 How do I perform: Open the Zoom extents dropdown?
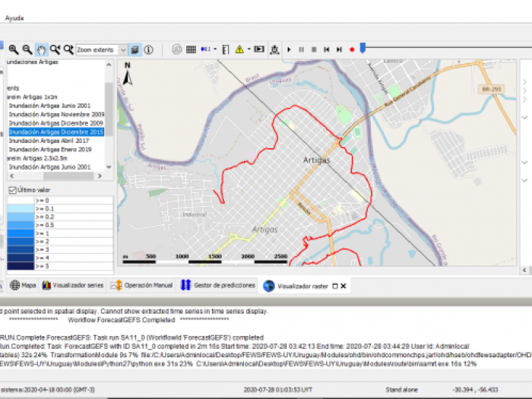click(123, 49)
